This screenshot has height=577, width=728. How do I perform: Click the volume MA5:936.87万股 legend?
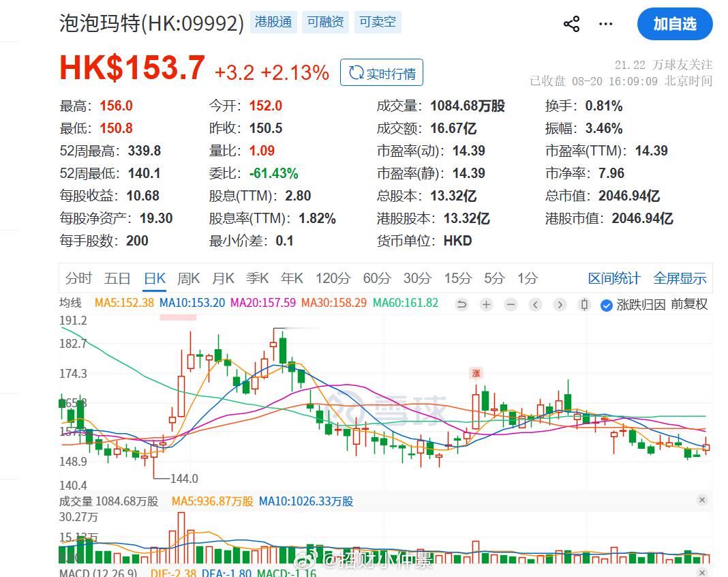[212, 501]
